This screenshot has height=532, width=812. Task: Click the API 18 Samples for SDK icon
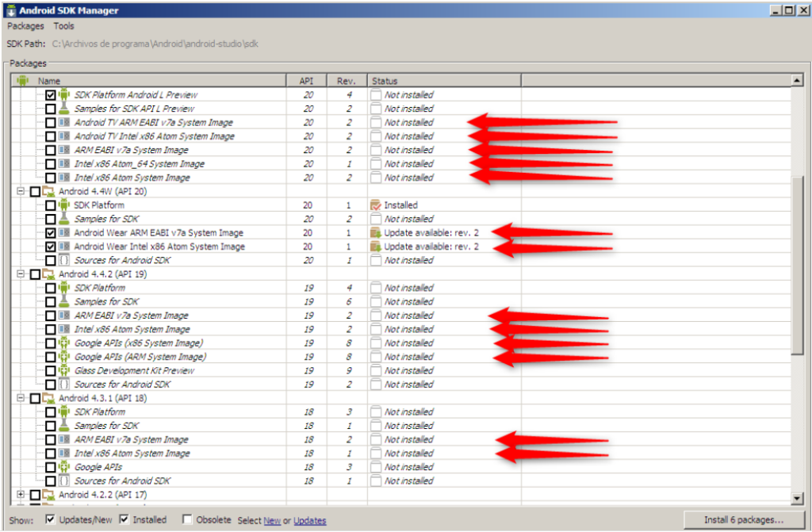(63, 425)
